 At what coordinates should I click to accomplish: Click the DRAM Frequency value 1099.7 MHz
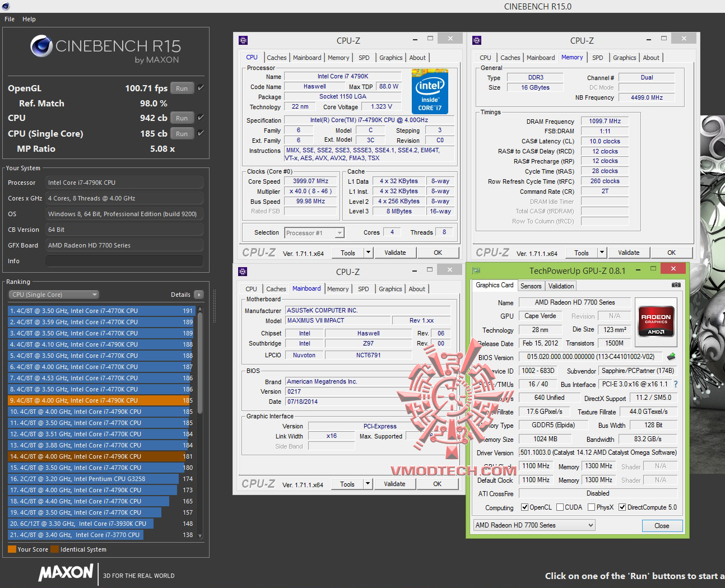tap(605, 121)
